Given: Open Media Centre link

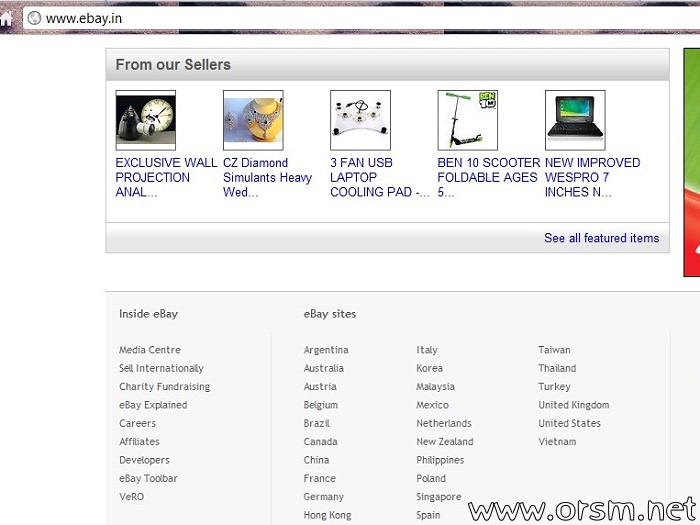Looking at the screenshot, I should click(150, 350).
